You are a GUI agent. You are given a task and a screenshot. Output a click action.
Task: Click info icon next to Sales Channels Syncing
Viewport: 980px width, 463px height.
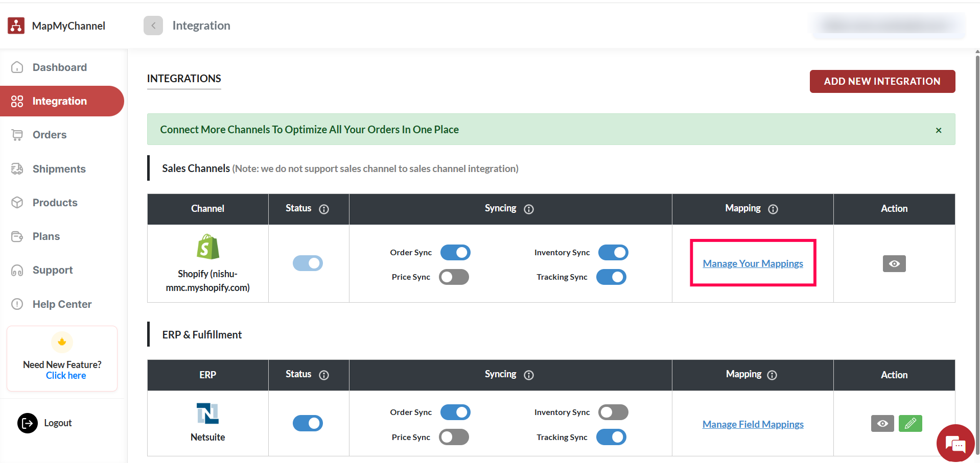(x=529, y=209)
